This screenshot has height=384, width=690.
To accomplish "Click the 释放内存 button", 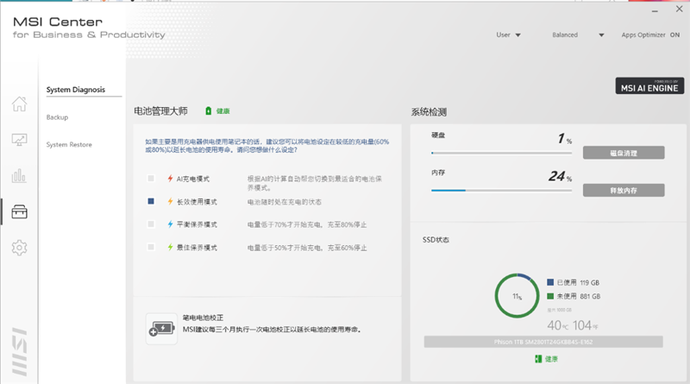I will [624, 190].
